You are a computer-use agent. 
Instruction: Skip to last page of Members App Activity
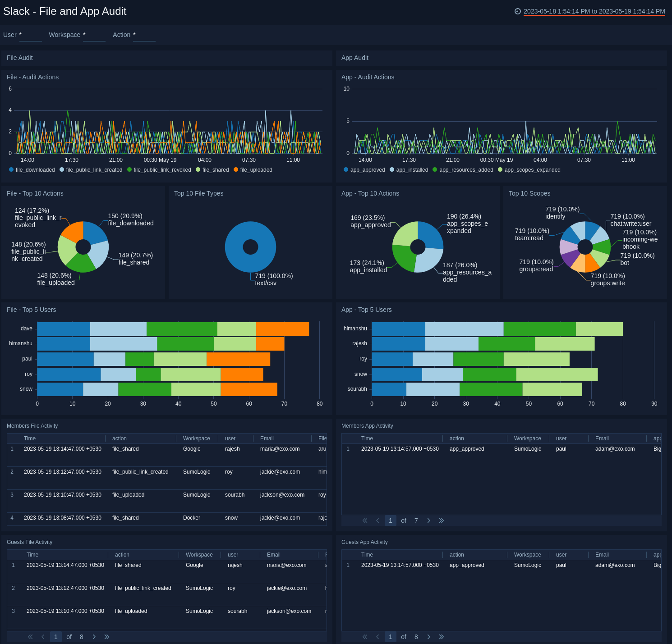click(441, 521)
